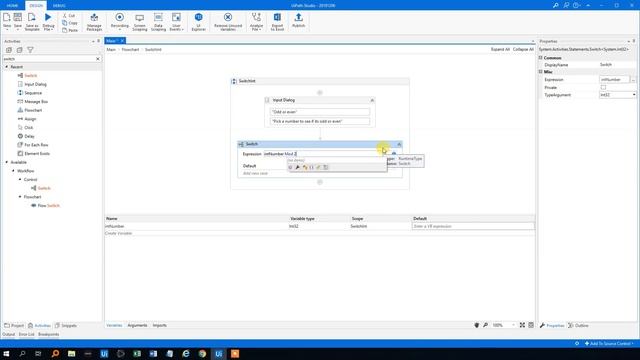Open the Expression editor ellipsis button
Viewport: 640px width, 360px height.
[633, 80]
